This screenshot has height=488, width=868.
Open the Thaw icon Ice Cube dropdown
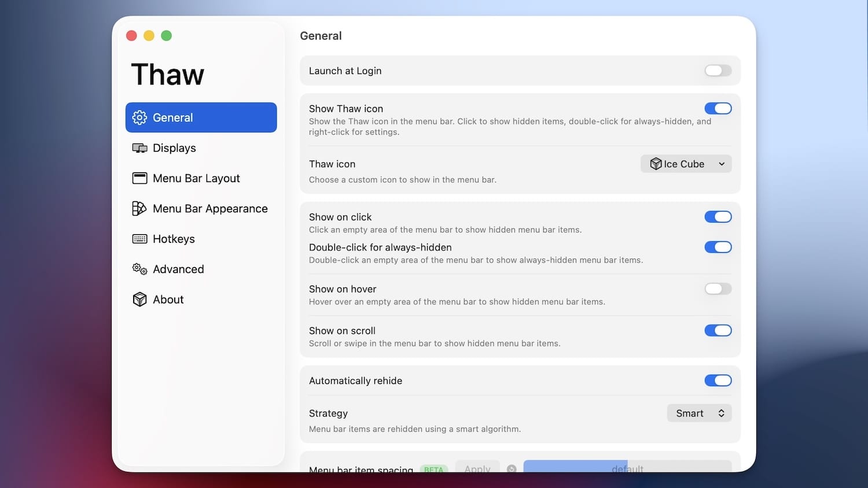pyautogui.click(x=686, y=164)
